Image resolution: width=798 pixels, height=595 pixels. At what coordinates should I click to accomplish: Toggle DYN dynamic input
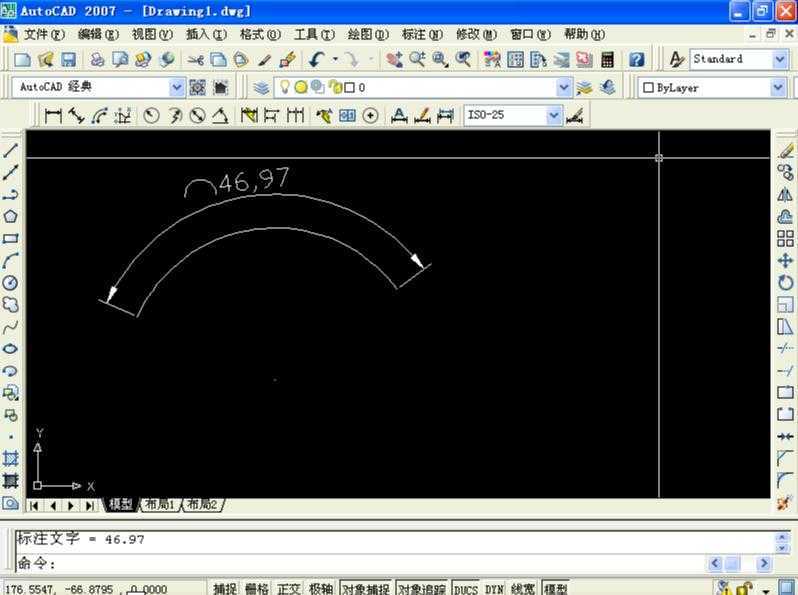click(494, 589)
